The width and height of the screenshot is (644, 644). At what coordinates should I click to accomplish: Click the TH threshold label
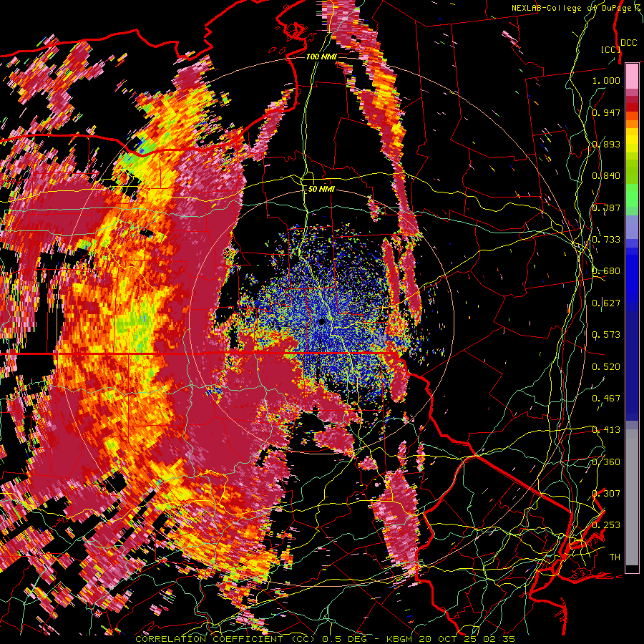615,557
